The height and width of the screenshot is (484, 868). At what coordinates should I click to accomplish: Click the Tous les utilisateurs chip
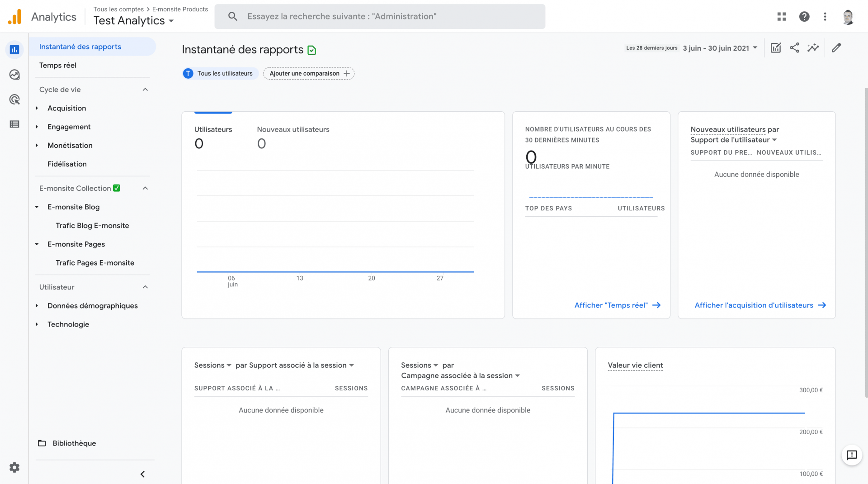220,73
